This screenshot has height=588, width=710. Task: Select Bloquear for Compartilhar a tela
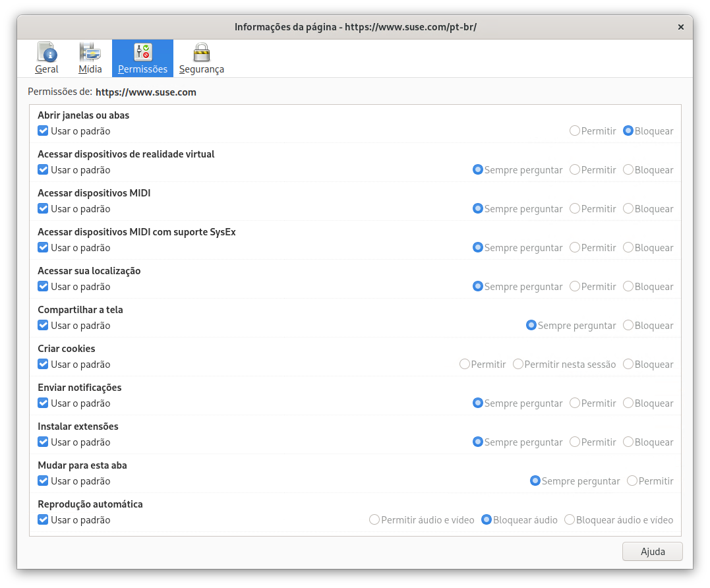628,326
